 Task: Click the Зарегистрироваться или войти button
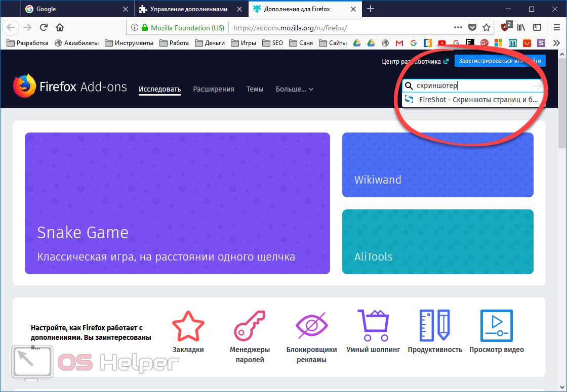(x=500, y=61)
